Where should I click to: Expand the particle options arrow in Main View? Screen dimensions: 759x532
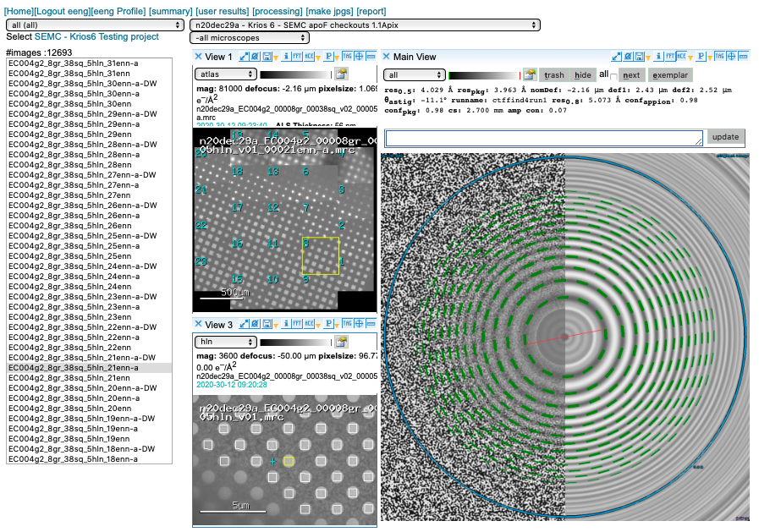(710, 58)
